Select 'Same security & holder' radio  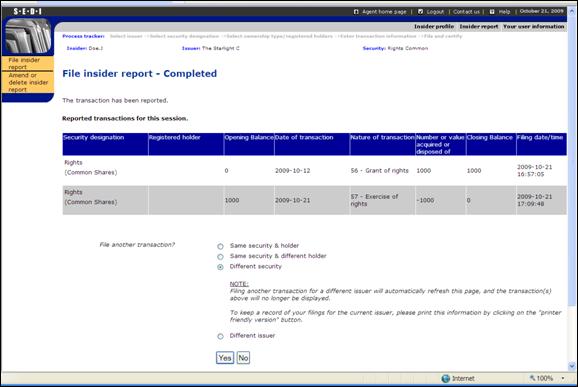click(220, 246)
